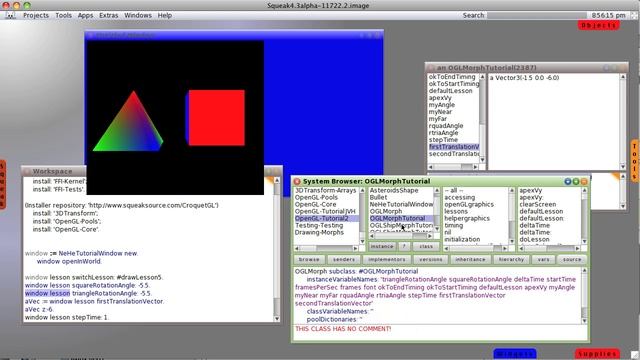This screenshot has height=360, width=640.
Task: Switch browser to instance side
Action: [x=382, y=247]
